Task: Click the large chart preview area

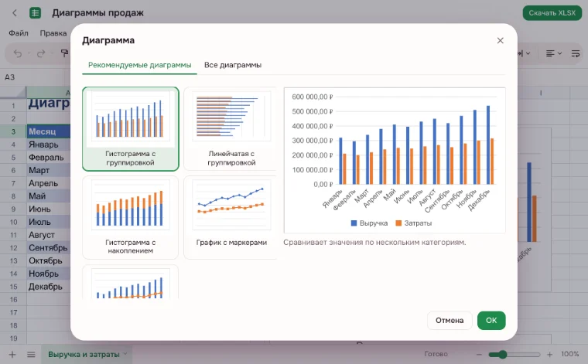Action: point(395,160)
